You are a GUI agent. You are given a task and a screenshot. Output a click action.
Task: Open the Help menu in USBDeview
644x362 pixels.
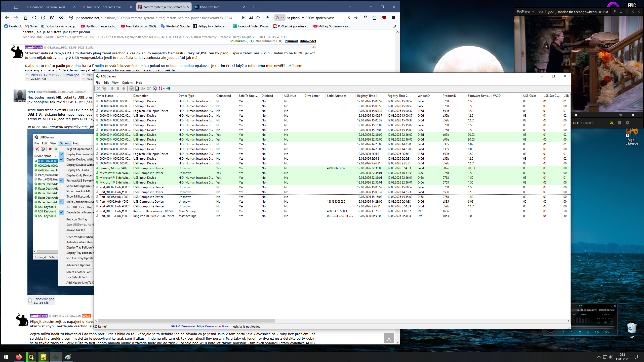(x=139, y=82)
